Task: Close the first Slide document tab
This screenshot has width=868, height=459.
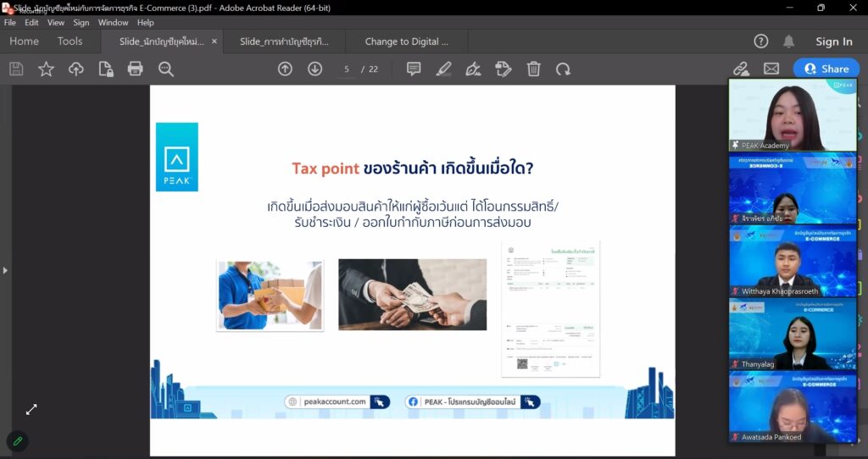Action: tap(214, 41)
